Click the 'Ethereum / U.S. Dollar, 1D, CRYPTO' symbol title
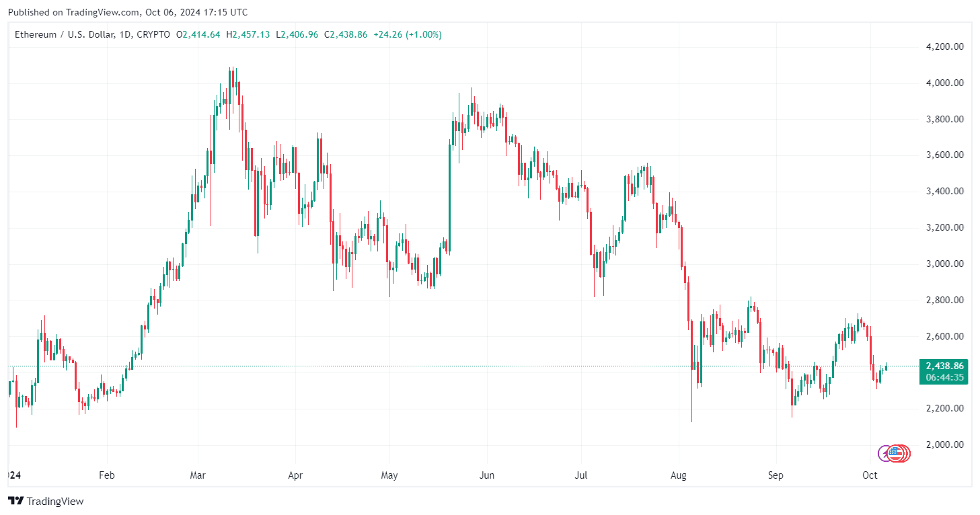980x515 pixels. pos(93,34)
